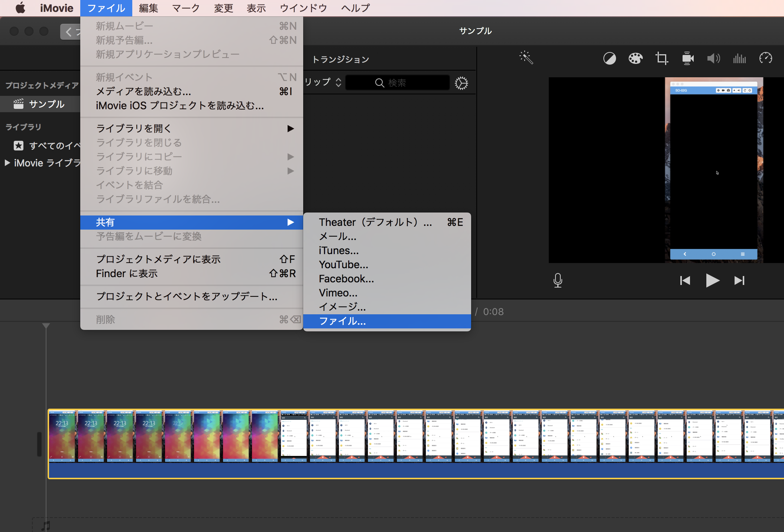Share as イメージ…
The image size is (784, 532).
click(x=387, y=307)
